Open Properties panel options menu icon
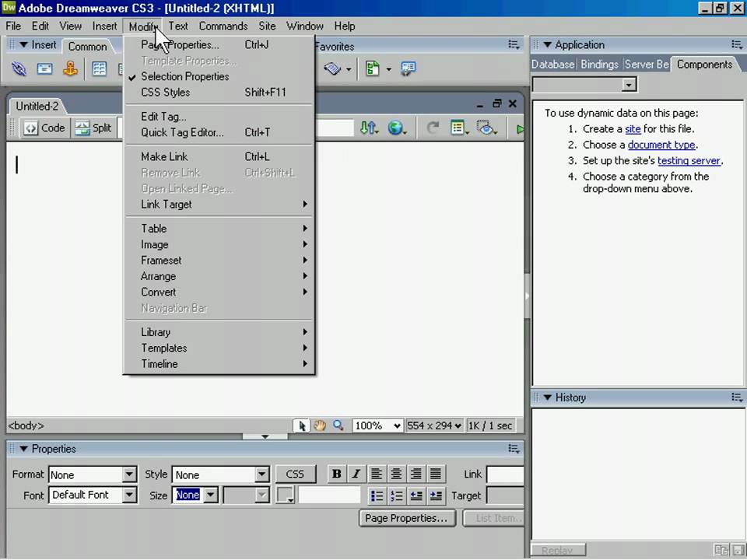Image resolution: width=747 pixels, height=560 pixels. tap(514, 449)
